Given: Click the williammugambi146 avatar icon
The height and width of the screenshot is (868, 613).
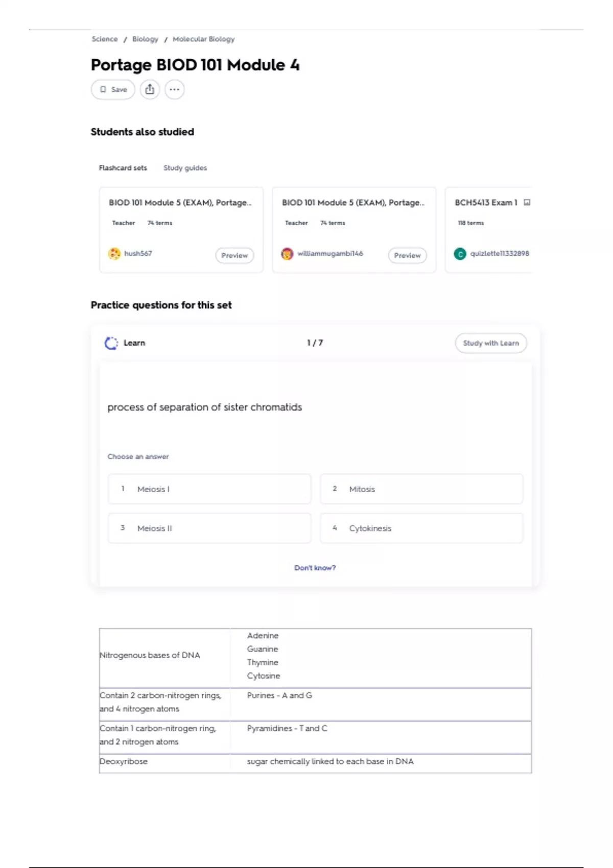Looking at the screenshot, I should (287, 253).
